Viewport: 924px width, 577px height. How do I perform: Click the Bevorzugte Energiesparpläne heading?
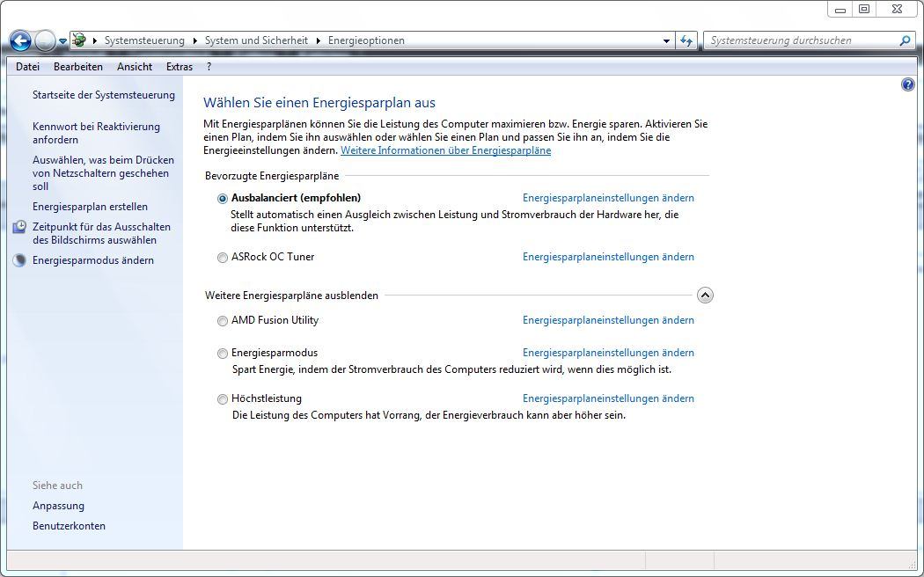pyautogui.click(x=272, y=176)
